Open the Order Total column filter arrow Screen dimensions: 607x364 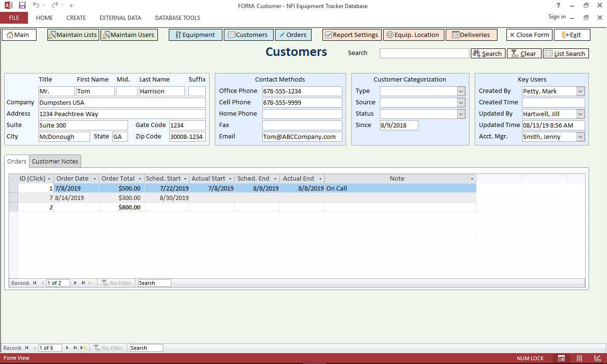140,179
